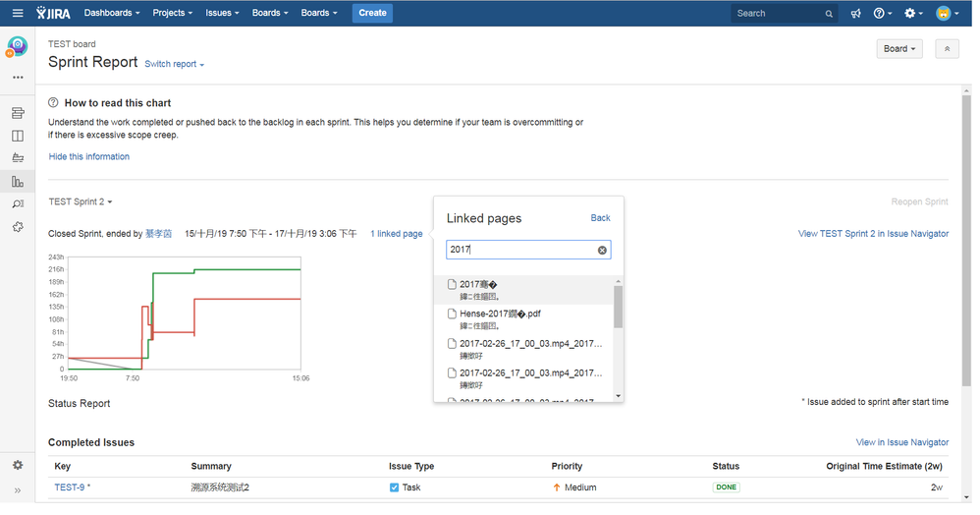Click the linked pages scroll down arrow
The image size is (980, 515).
pyautogui.click(x=618, y=395)
